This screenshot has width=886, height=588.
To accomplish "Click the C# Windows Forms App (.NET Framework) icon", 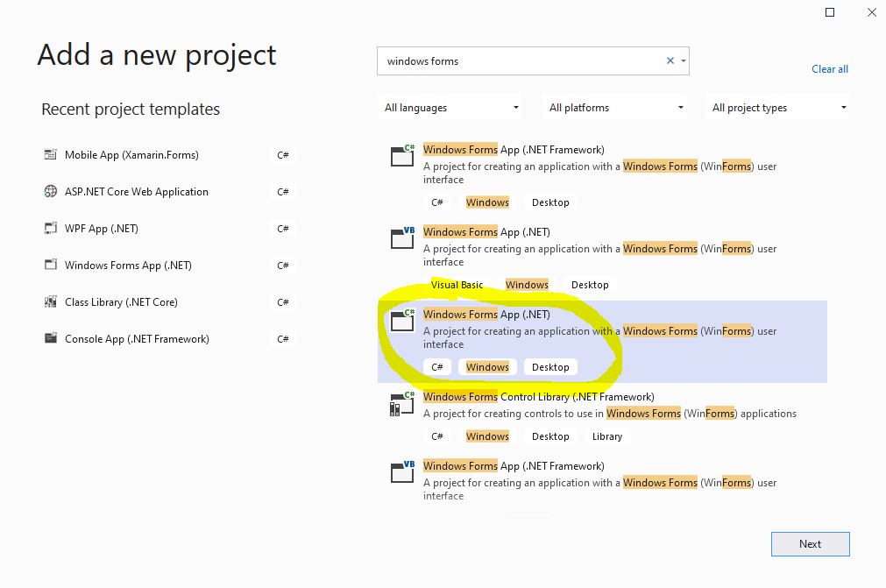I will tap(402, 155).
